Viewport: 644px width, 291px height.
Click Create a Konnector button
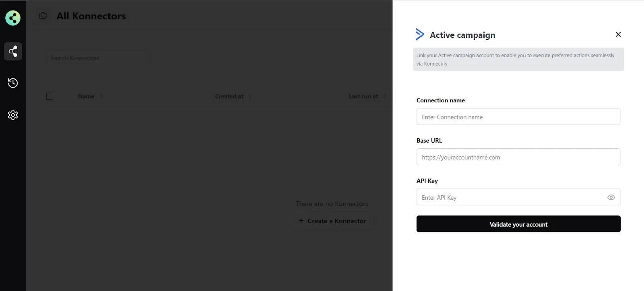point(332,221)
